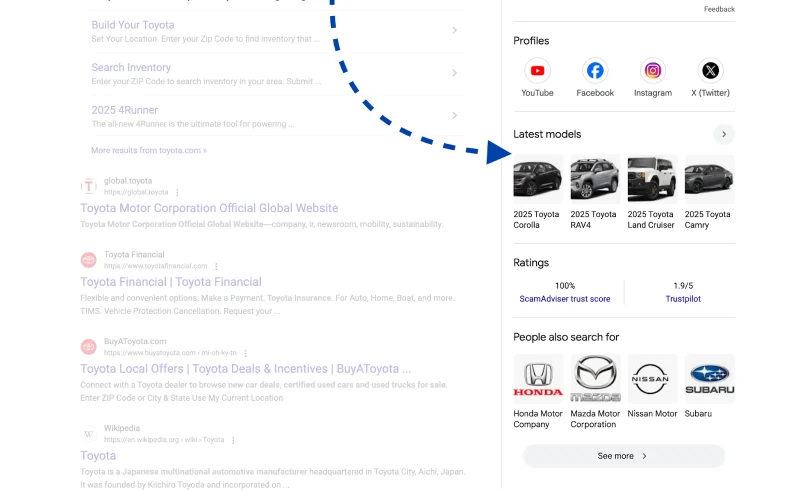Select the Subaru logo
The width and height of the screenshot is (800, 491).
point(710,379)
